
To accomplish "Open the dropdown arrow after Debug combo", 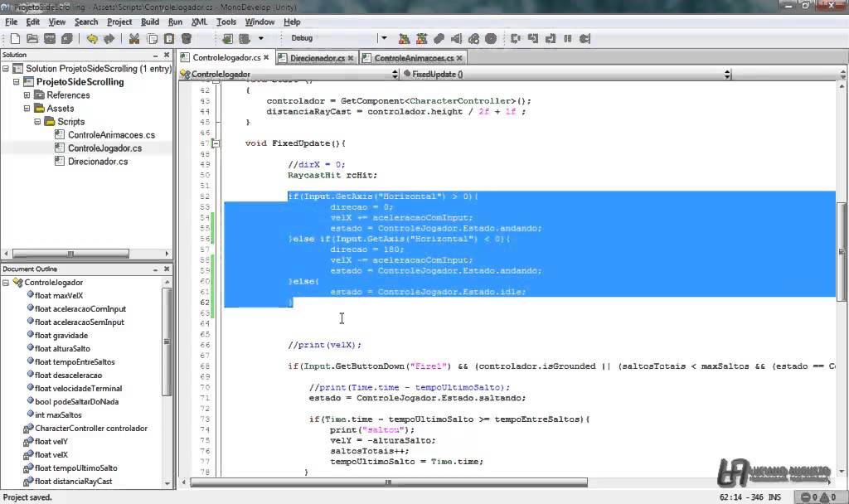I will [x=385, y=38].
